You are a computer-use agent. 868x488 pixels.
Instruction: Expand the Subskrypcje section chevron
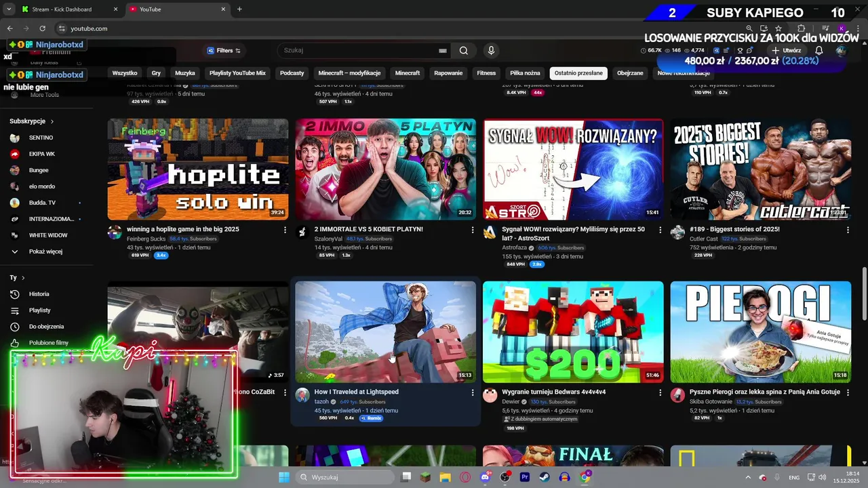click(52, 121)
